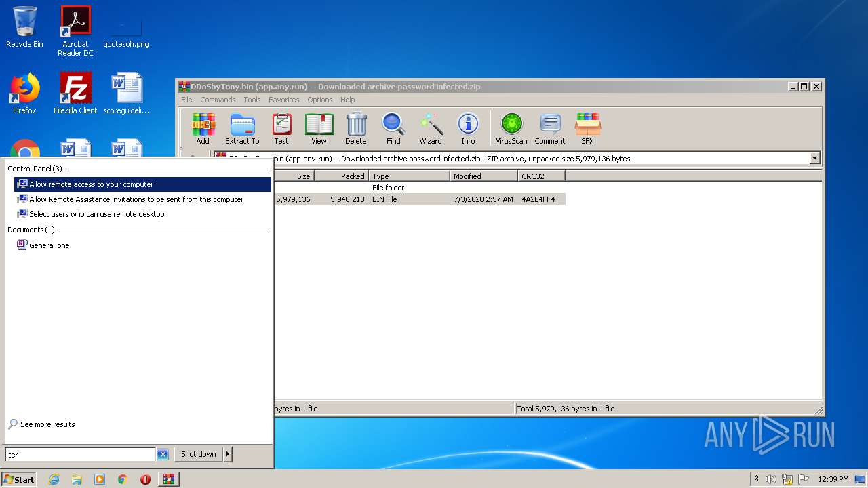The height and width of the screenshot is (488, 868).
Task: Select Acrobat Reader DC desktop shortcut
Action: pos(75,31)
